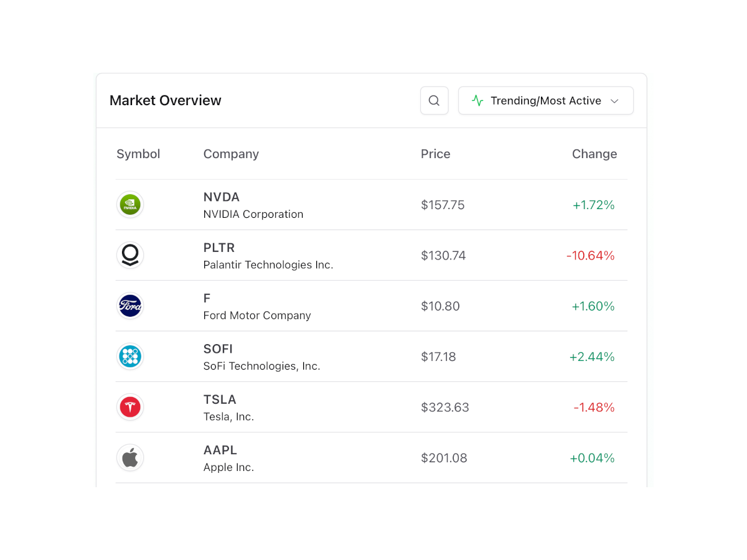
Task: Click the Palantir circular logo
Action: coord(130,255)
